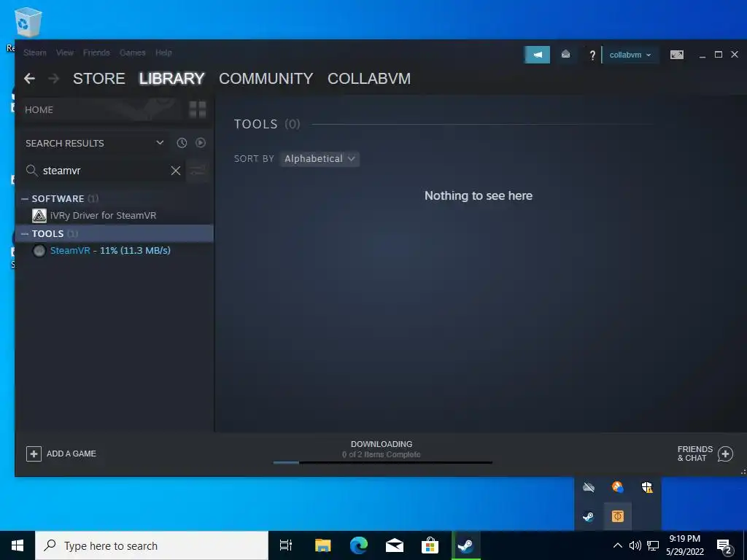The image size is (747, 560).
Task: Open the Mail app in taskbar
Action: pyautogui.click(x=395, y=545)
